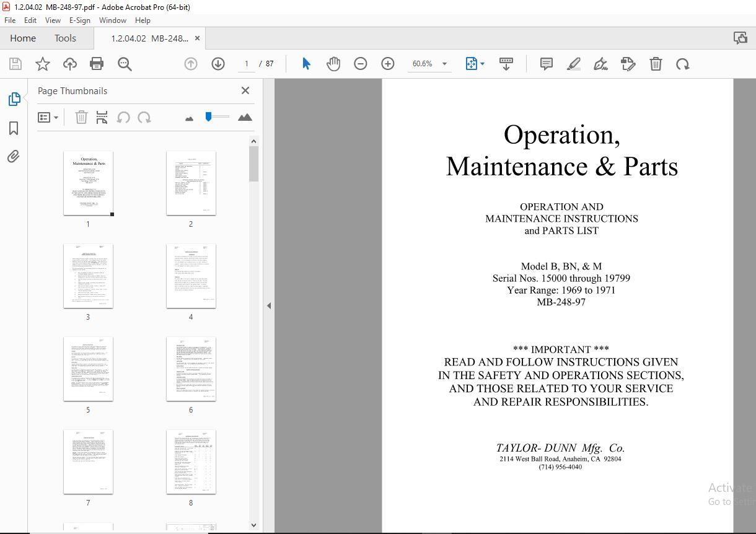Open the Attachments panel
This screenshot has width=756, height=534.
tap(14, 157)
